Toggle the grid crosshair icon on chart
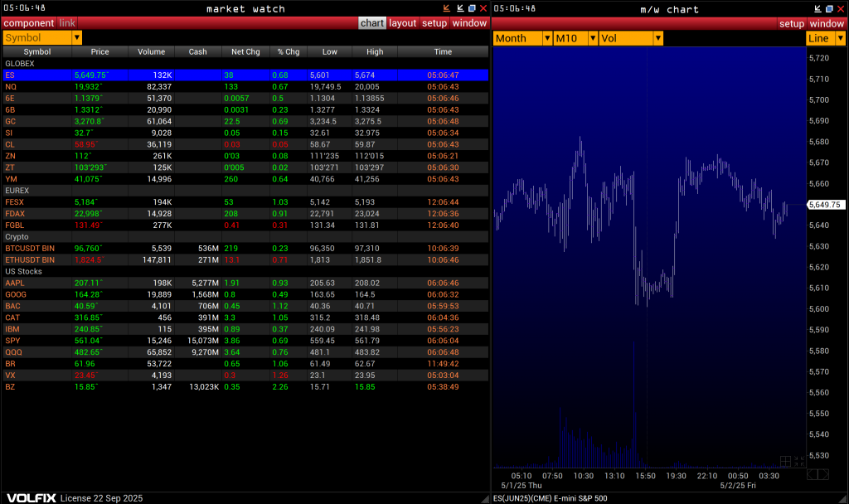This screenshot has width=849, height=504. click(785, 461)
